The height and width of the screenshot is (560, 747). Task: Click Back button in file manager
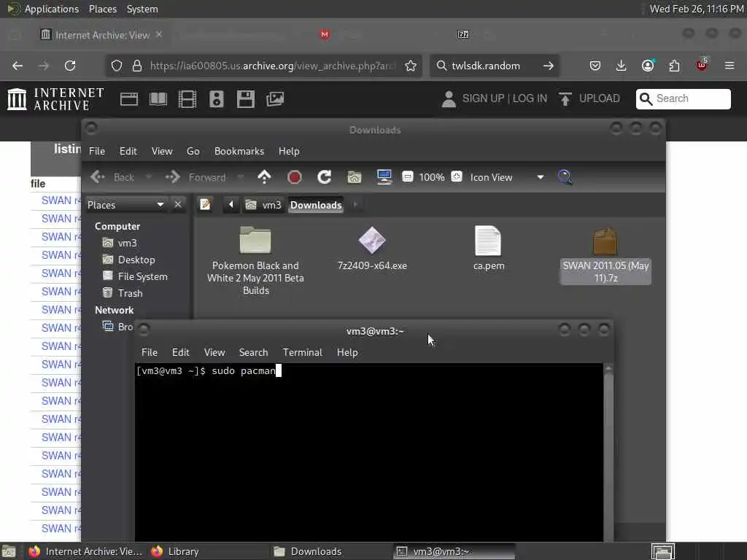pos(112,177)
